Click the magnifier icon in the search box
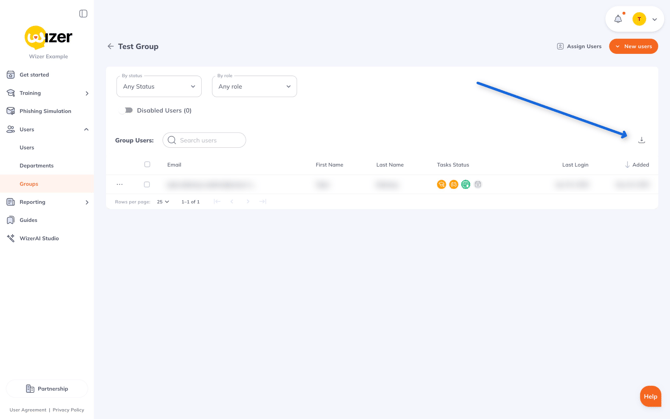The width and height of the screenshot is (670, 419). [x=172, y=140]
